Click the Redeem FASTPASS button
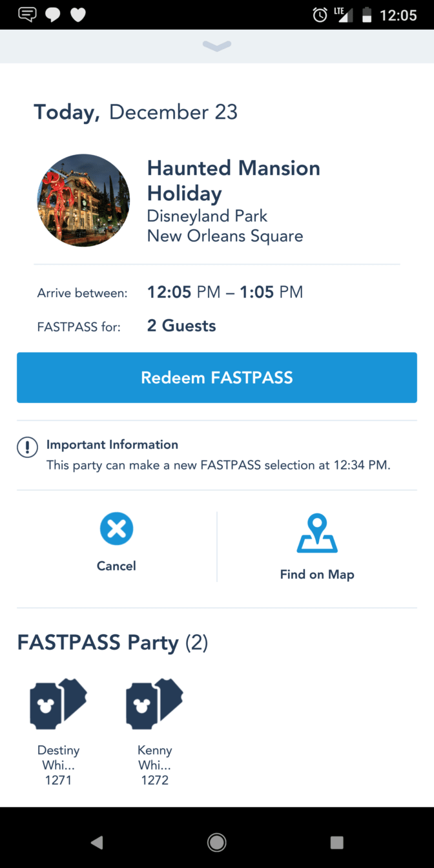The height and width of the screenshot is (868, 434). pos(217,378)
